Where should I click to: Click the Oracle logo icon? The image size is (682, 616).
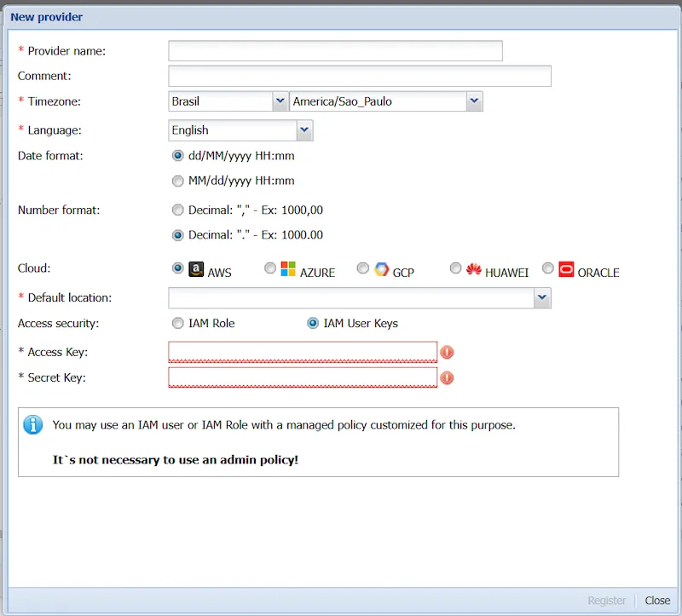tap(566, 270)
